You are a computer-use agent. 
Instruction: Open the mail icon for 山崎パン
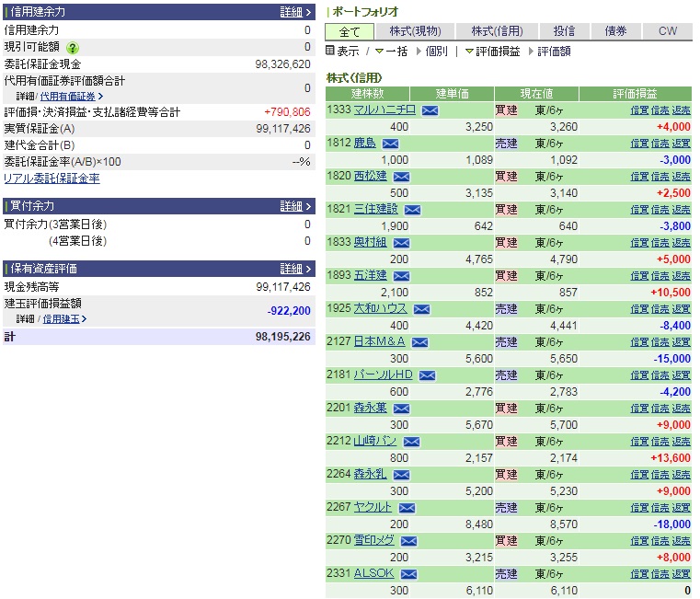click(411, 442)
